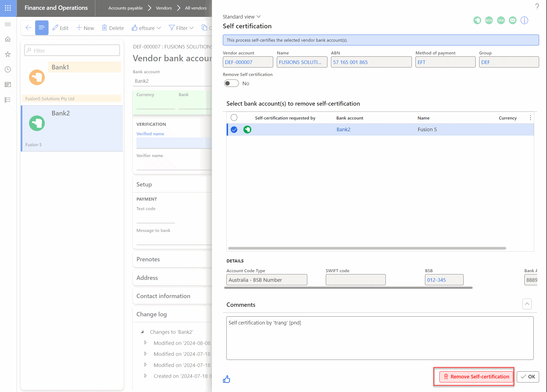
Task: Go to Home in left sidebar
Action: tap(8, 39)
